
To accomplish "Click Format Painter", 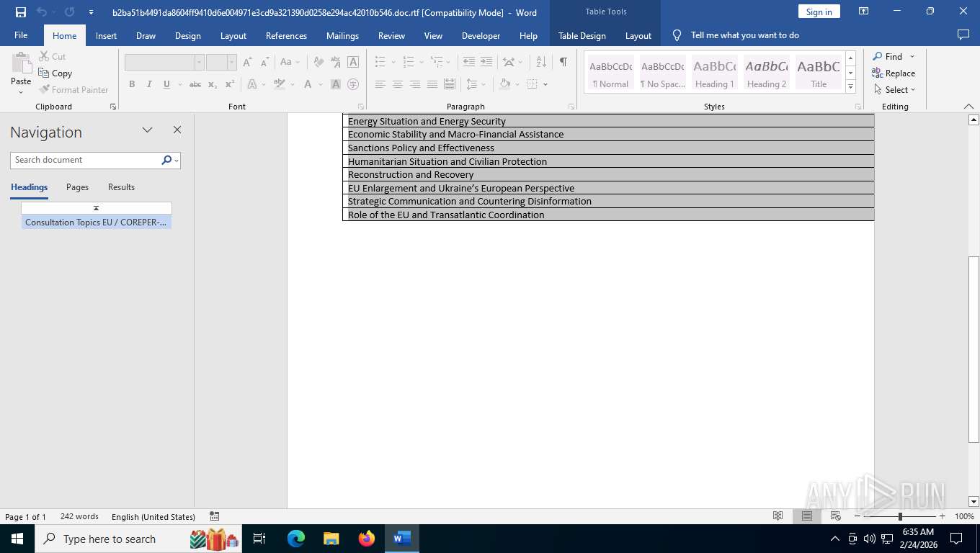I will [x=74, y=89].
